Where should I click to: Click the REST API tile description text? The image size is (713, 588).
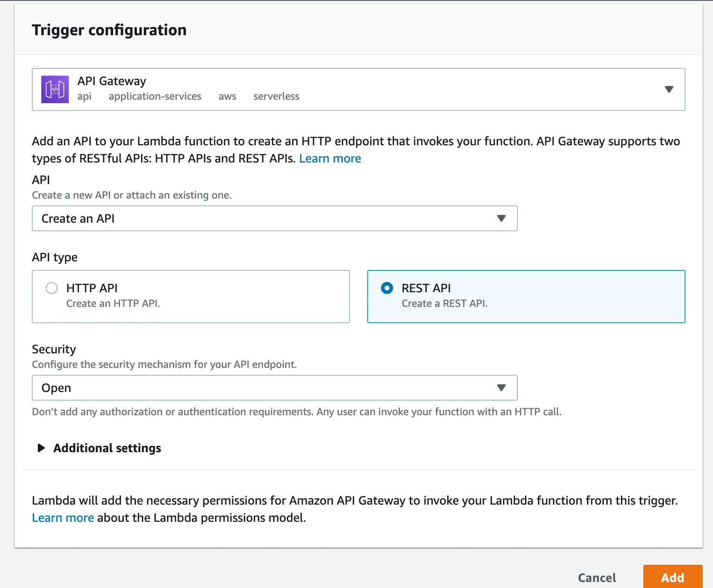coord(444,303)
